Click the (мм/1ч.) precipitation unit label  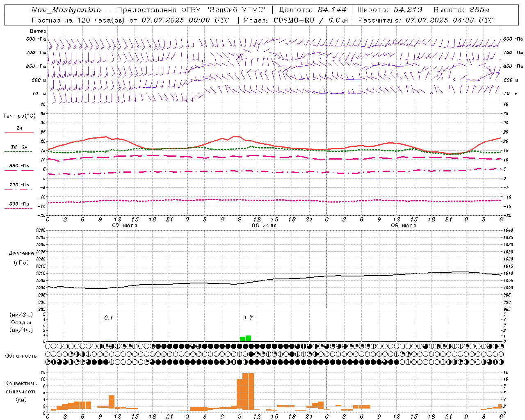click(21, 330)
